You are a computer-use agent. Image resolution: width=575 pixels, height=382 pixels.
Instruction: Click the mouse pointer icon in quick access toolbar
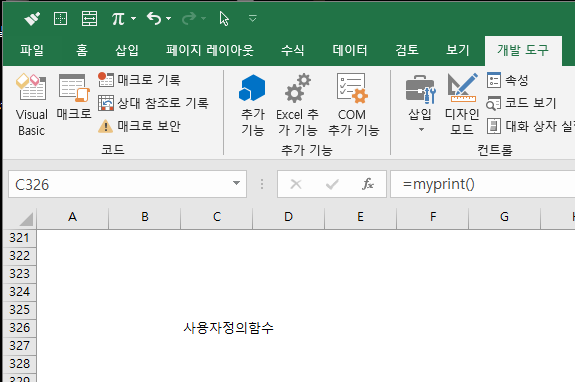coord(224,18)
